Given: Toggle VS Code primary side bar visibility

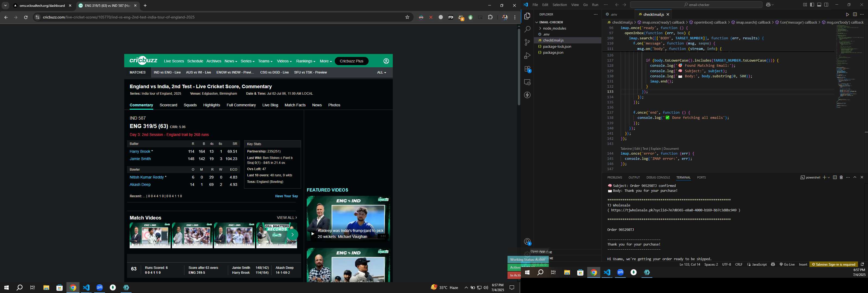Looking at the screenshot, I should [x=812, y=5].
